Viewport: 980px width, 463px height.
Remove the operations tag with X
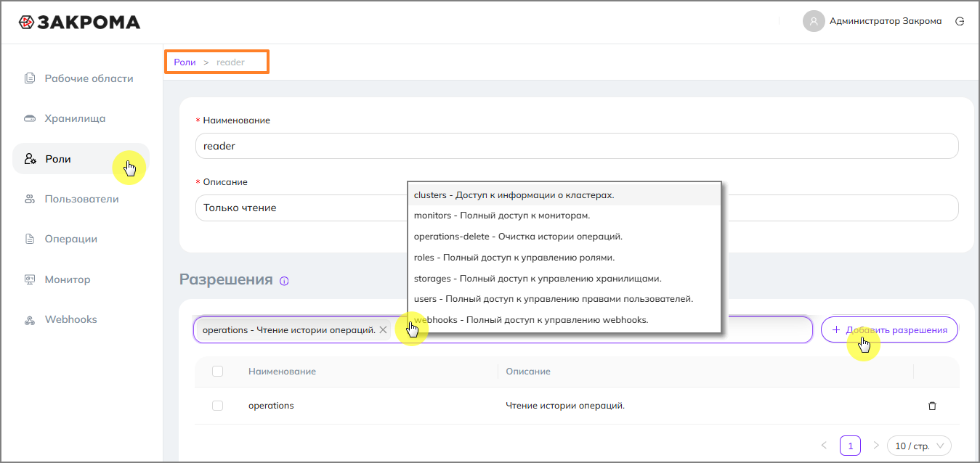click(384, 330)
